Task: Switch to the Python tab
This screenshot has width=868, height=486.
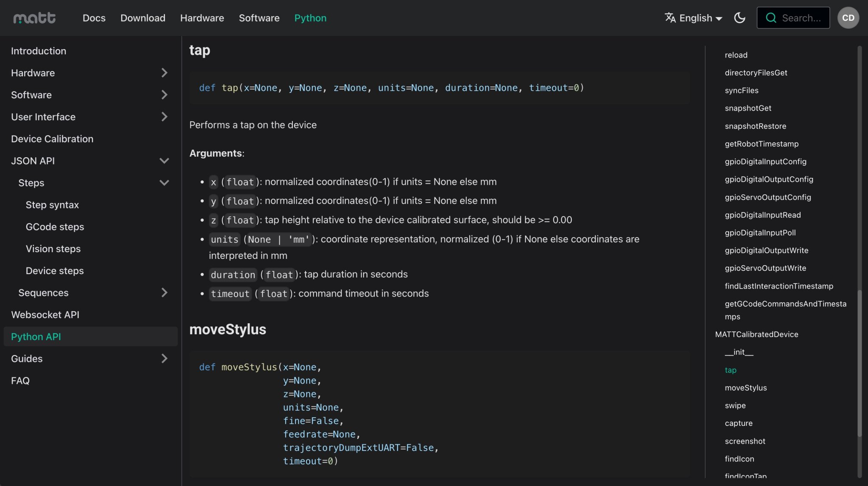Action: tap(310, 18)
